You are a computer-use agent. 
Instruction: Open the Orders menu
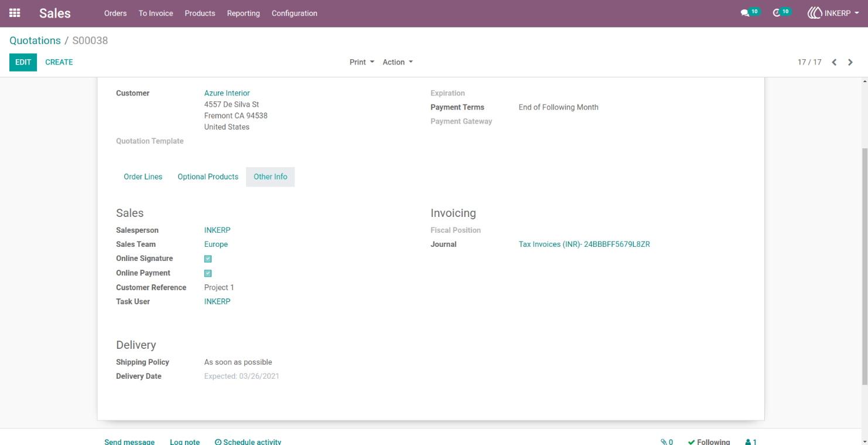115,13
